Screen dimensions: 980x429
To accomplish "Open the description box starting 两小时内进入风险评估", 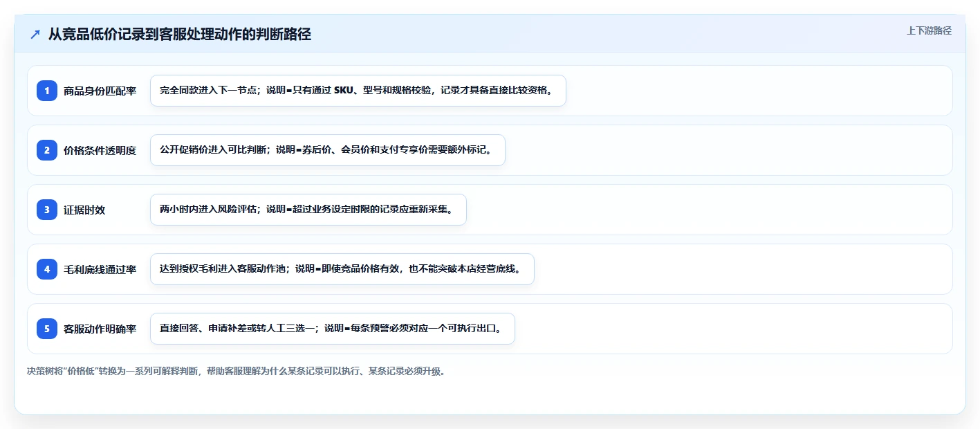I will coord(308,210).
